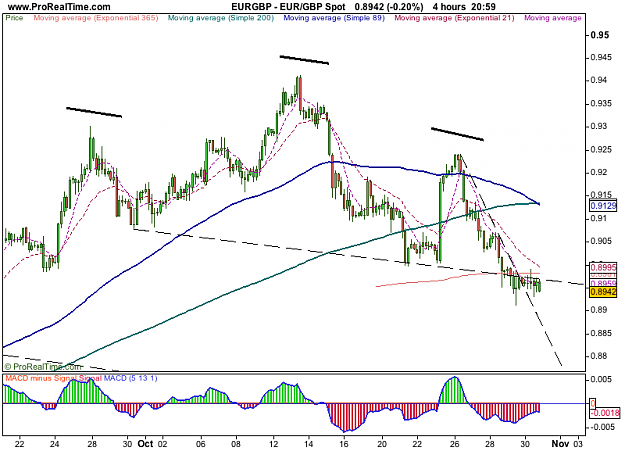Click the www.ProRealTime.com header link
The image size is (625, 469).
pyautogui.click(x=59, y=7)
